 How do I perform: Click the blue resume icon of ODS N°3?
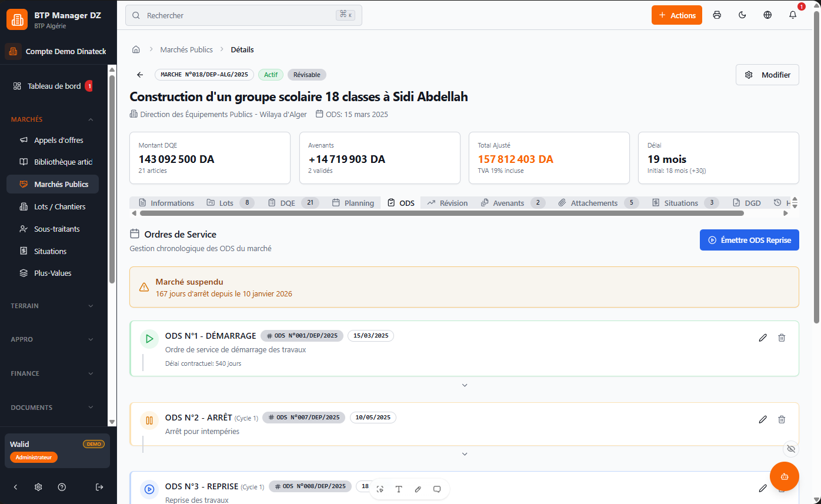[x=149, y=489]
